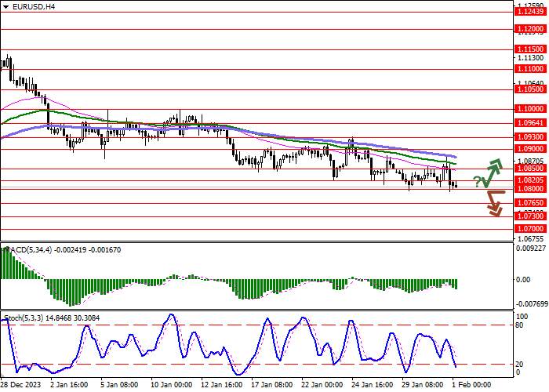Select the 1.07650 red price label
This screenshot has height=392, width=549.
pyautogui.click(x=531, y=203)
